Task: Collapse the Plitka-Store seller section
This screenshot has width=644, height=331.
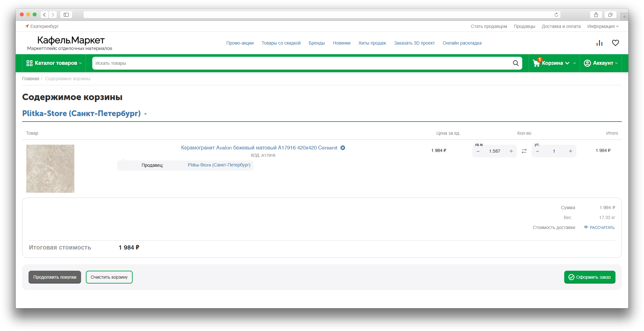Action: click(145, 114)
